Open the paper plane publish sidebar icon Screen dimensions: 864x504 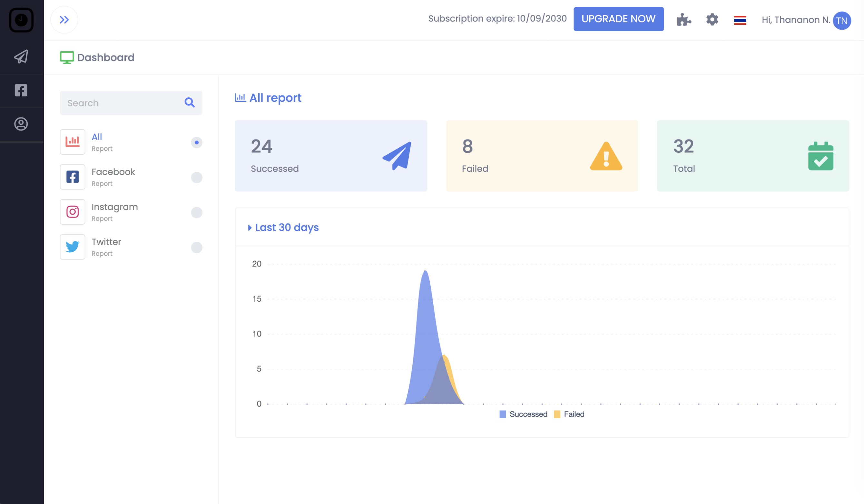coord(21,57)
